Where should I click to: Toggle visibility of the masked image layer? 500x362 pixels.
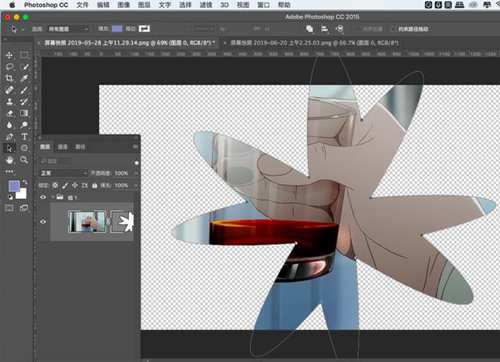tap(43, 221)
